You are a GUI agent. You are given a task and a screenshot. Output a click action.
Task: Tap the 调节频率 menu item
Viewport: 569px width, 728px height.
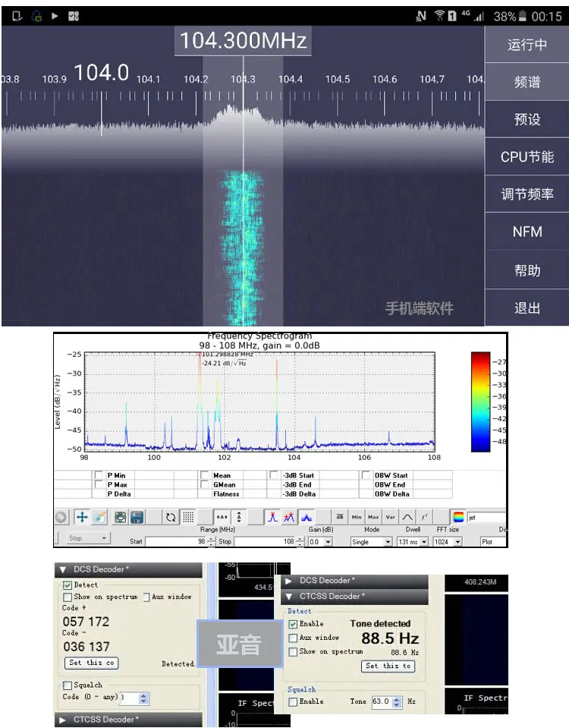[x=527, y=194]
